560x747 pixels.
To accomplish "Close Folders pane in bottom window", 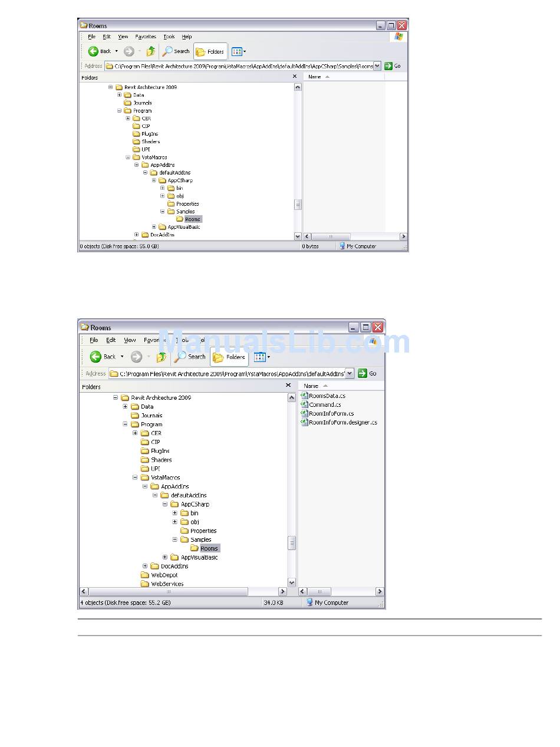I will [288, 385].
